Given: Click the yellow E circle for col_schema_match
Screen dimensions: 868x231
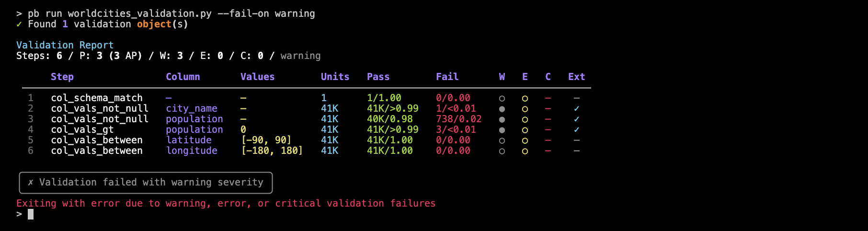Looking at the screenshot, I should coord(525,98).
